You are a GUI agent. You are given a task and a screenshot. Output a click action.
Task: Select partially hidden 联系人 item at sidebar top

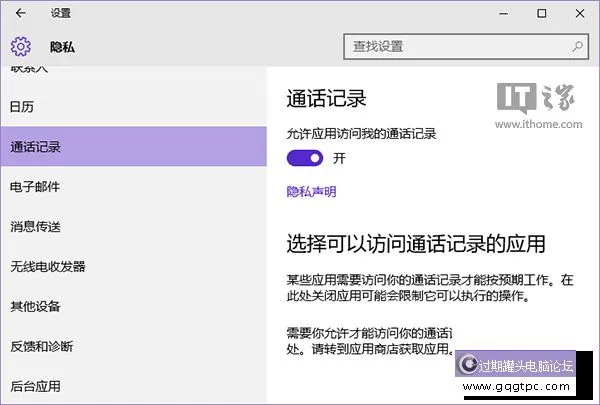click(x=28, y=70)
